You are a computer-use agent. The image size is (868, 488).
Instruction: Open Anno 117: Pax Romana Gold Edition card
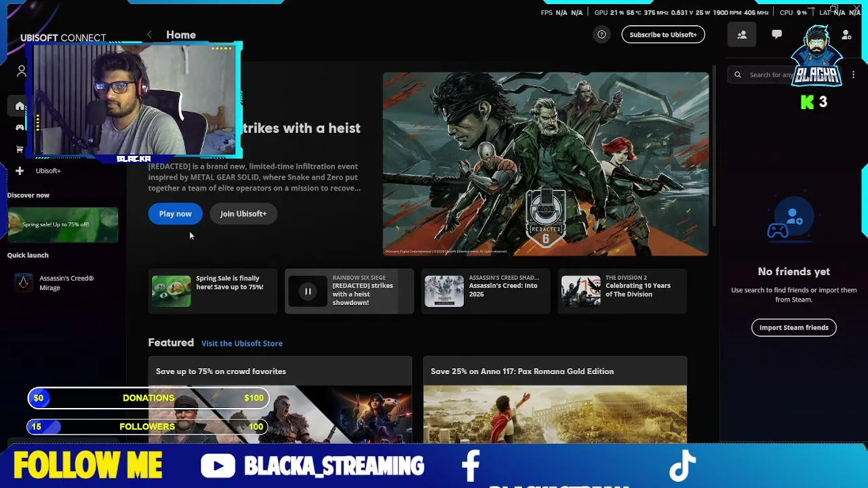click(555, 400)
